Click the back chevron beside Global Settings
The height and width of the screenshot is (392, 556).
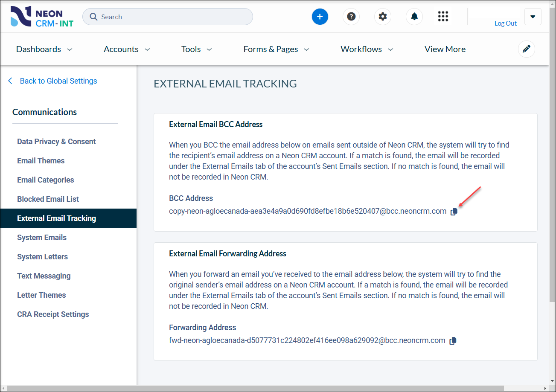[x=10, y=81]
